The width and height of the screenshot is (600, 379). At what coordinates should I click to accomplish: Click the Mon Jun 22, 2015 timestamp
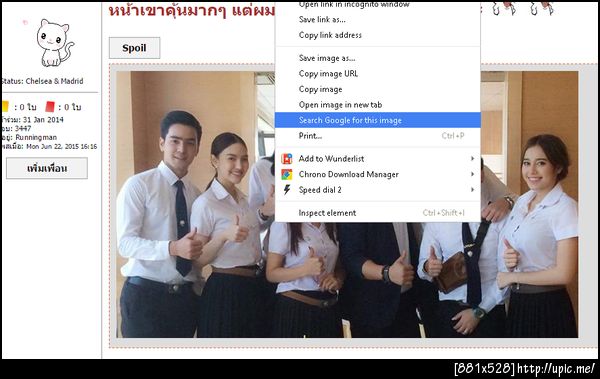[x=61, y=146]
